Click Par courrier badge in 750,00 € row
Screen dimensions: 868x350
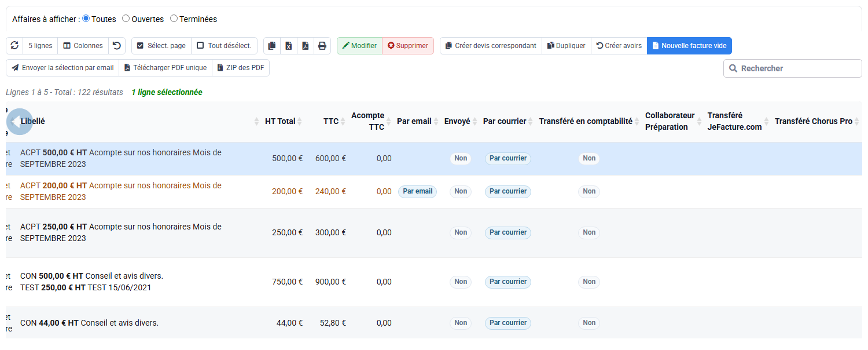(508, 282)
